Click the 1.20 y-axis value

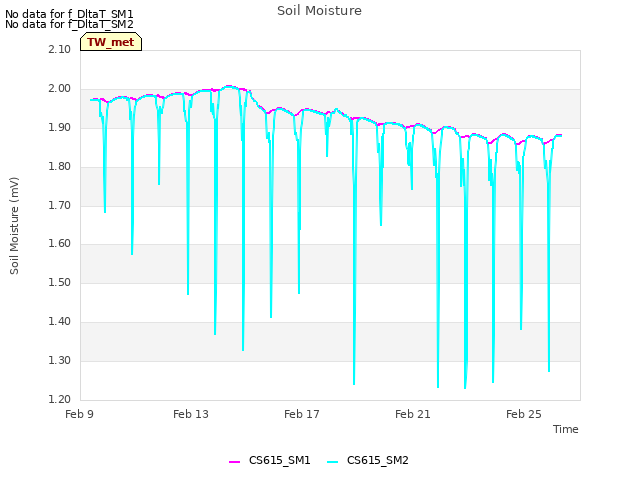coord(60,399)
